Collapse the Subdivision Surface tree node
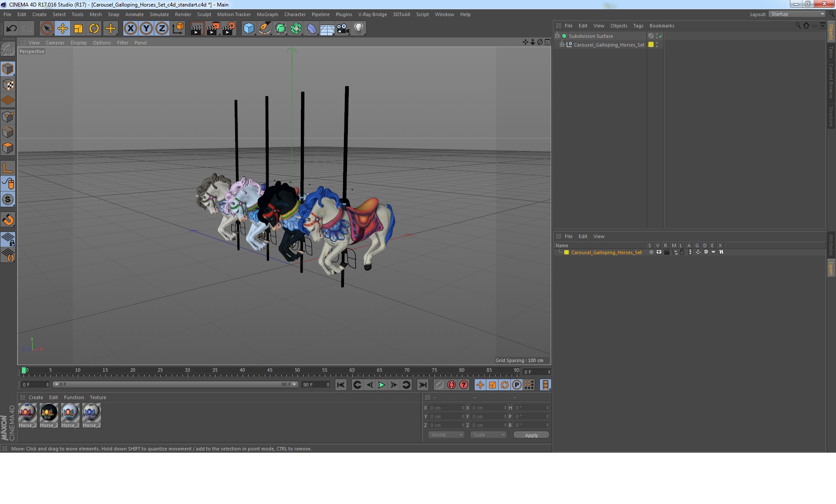The height and width of the screenshot is (504, 836). pos(557,36)
